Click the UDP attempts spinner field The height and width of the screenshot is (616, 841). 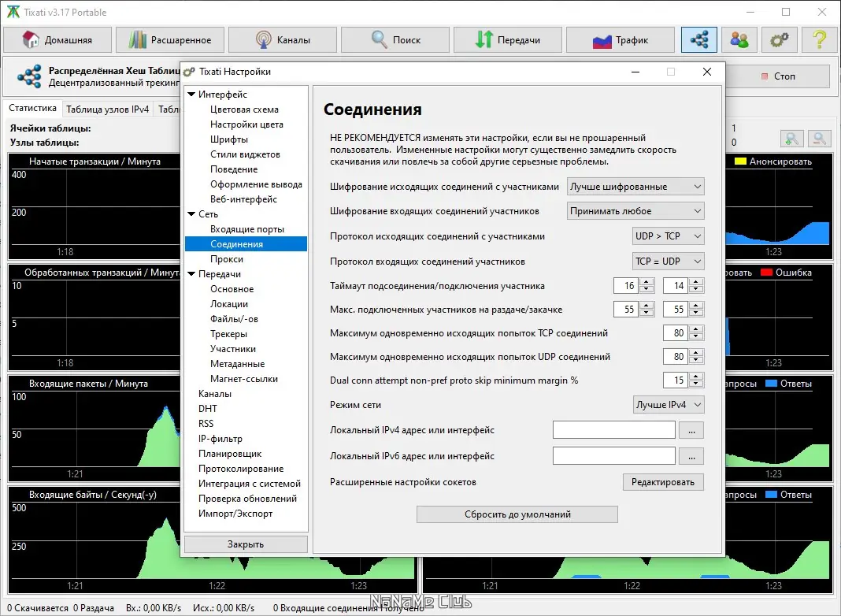(x=676, y=357)
